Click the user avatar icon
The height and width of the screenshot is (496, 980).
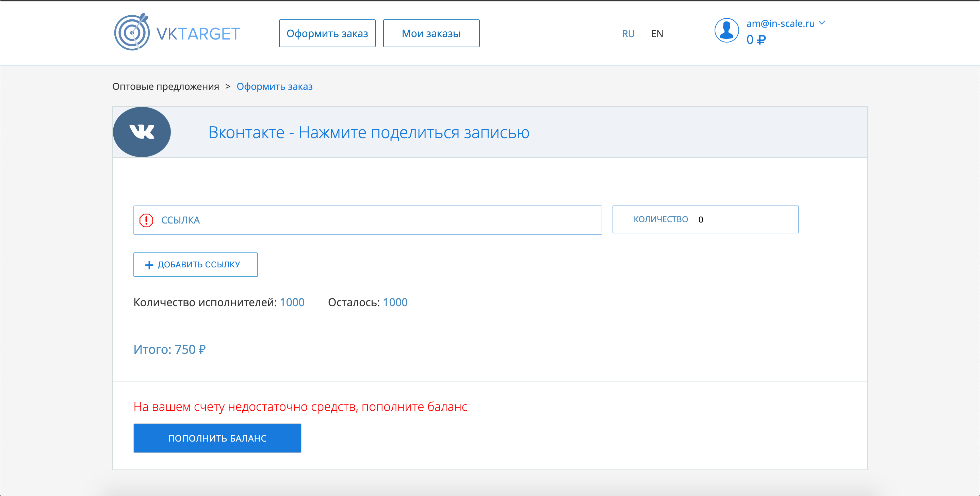[x=726, y=30]
